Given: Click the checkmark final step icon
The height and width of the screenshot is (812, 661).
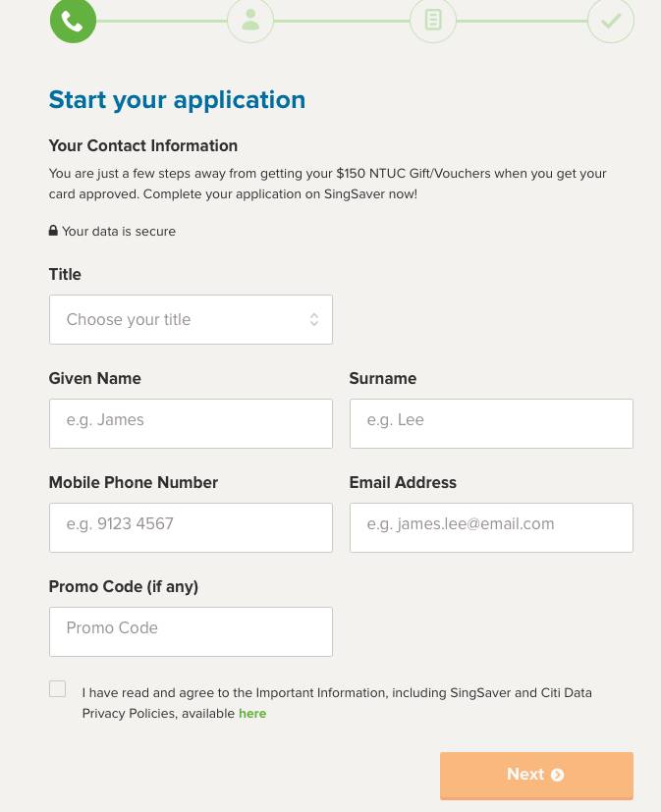Looking at the screenshot, I should (611, 20).
